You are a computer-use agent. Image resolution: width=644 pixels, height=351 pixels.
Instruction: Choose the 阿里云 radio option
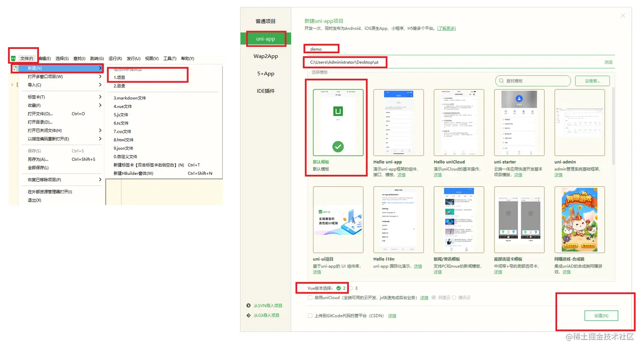[434, 297]
